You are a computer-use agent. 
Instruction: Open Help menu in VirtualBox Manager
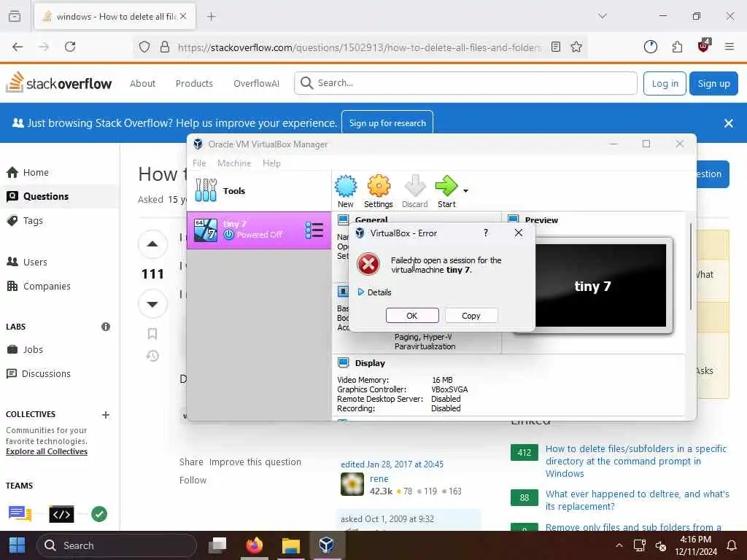click(271, 163)
